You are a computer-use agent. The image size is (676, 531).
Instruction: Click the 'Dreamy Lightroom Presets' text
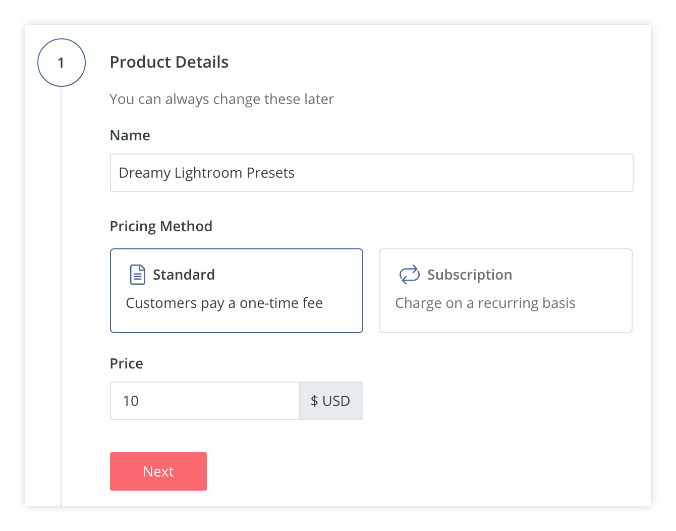(206, 173)
